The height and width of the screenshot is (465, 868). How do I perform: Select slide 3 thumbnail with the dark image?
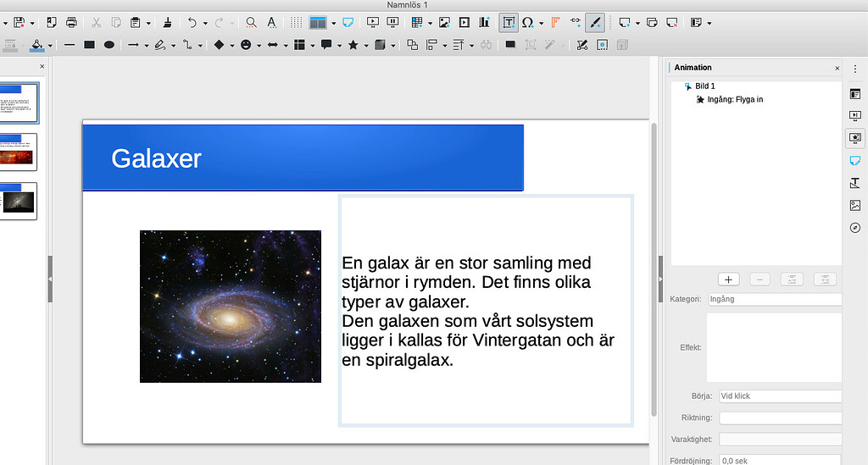click(x=19, y=202)
